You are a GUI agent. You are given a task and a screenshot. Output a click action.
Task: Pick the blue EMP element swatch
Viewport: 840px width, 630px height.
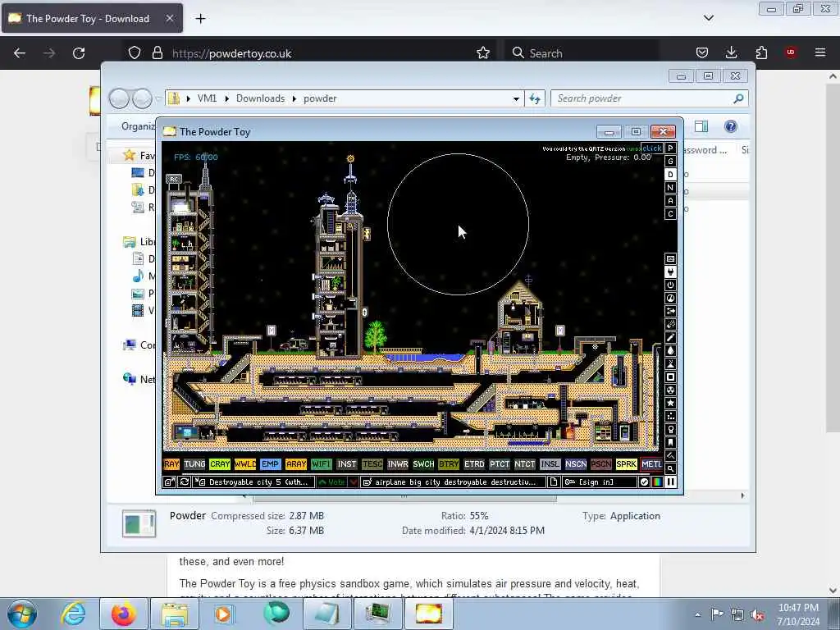click(x=270, y=464)
